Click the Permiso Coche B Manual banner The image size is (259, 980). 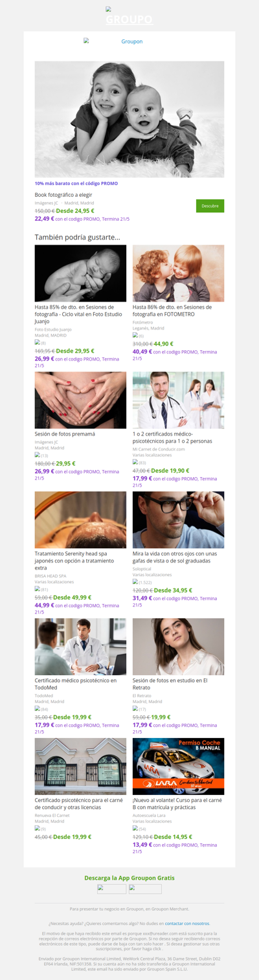coord(179,766)
